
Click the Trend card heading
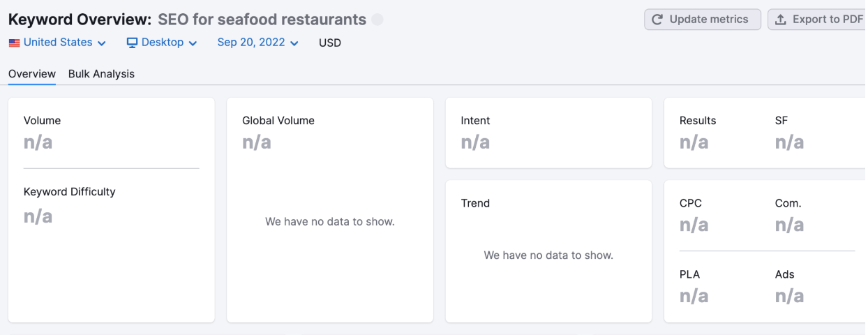pyautogui.click(x=475, y=203)
